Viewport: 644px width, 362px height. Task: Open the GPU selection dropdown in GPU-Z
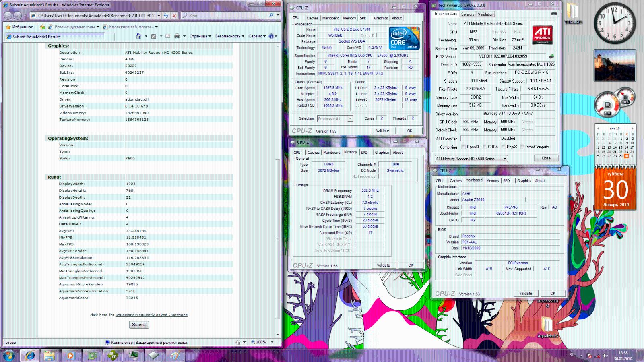click(471, 159)
